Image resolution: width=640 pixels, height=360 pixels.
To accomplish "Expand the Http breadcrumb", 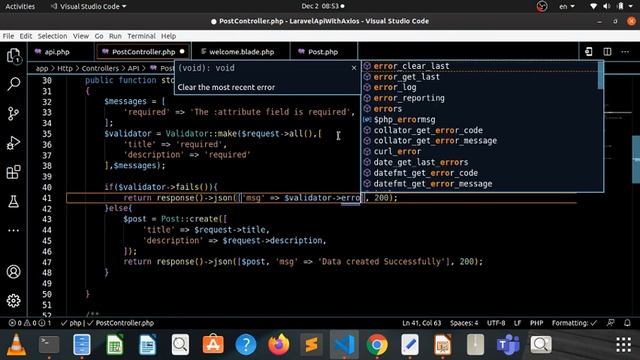I will pos(65,68).
